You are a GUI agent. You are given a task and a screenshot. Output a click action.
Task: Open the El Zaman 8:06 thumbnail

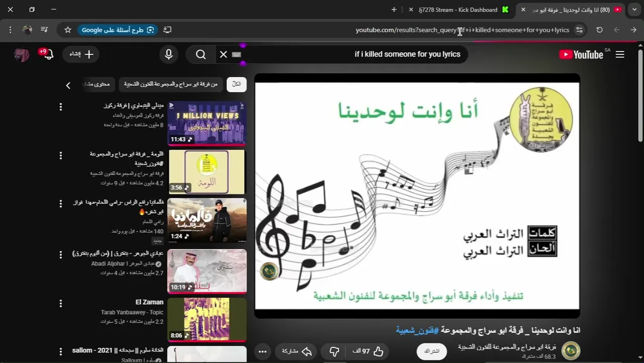pyautogui.click(x=207, y=320)
